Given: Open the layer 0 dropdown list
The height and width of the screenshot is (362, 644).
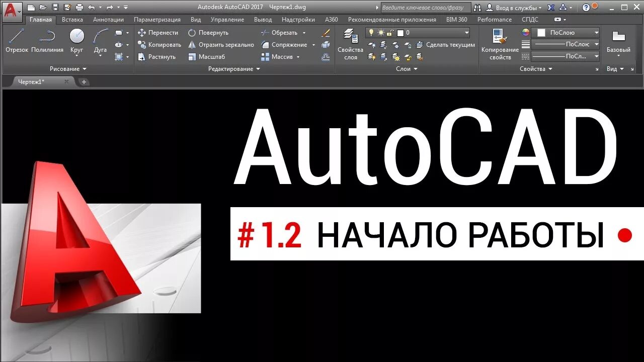Looking at the screenshot, I should tap(467, 33).
